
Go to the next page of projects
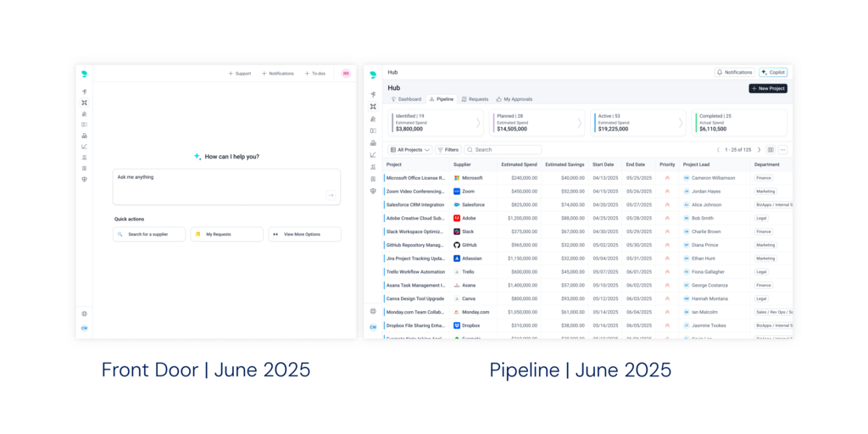point(759,150)
